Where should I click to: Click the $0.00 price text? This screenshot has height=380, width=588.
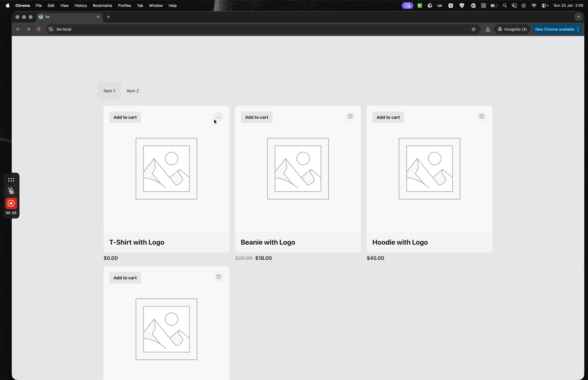[111, 258]
